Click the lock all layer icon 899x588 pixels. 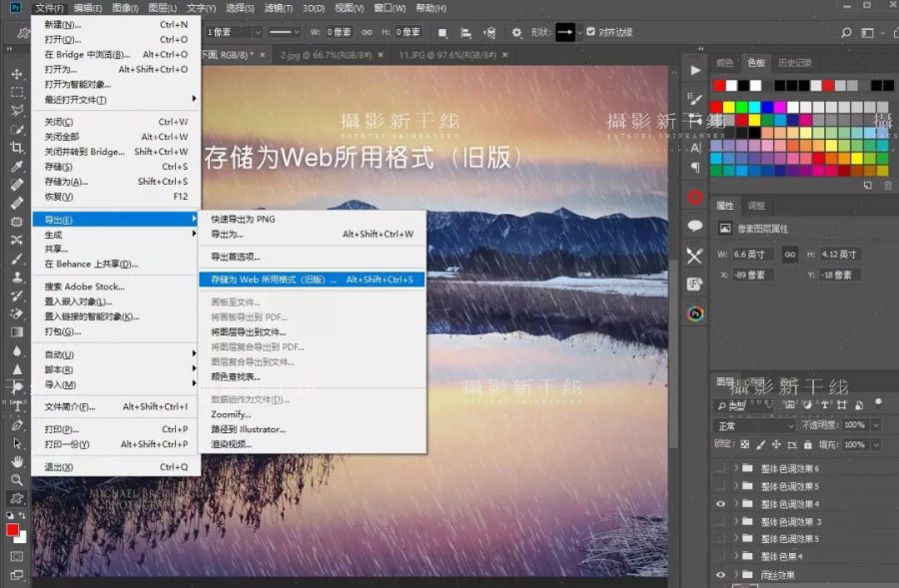click(808, 444)
